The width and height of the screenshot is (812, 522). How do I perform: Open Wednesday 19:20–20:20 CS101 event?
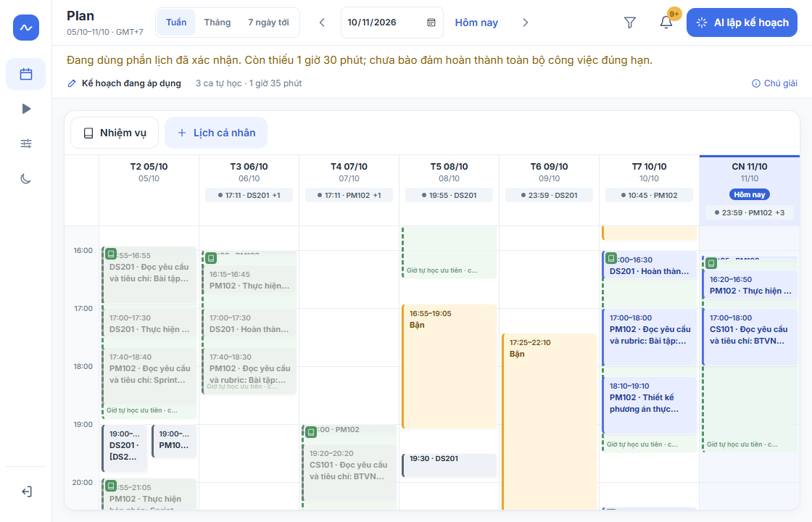349,473
